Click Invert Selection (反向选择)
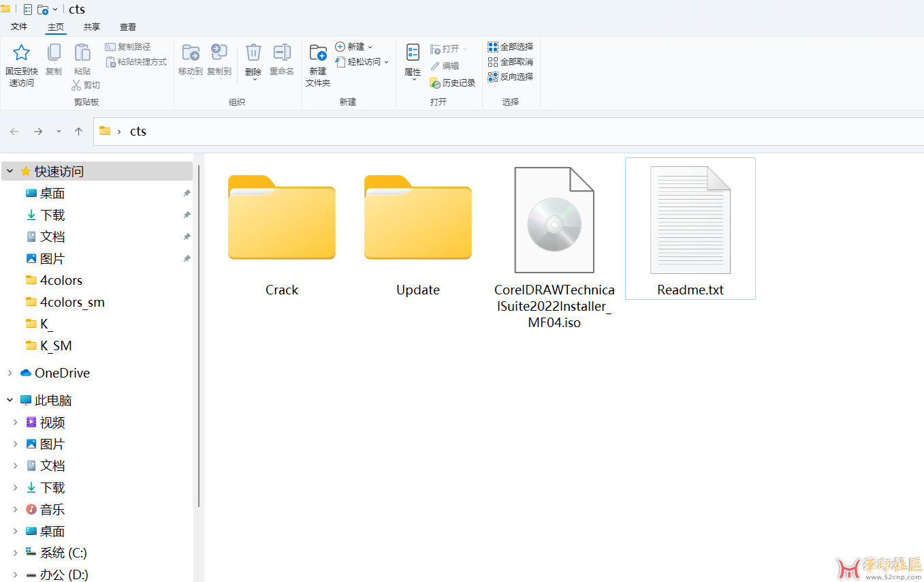Viewport: 924px width, 582px height. click(x=511, y=77)
